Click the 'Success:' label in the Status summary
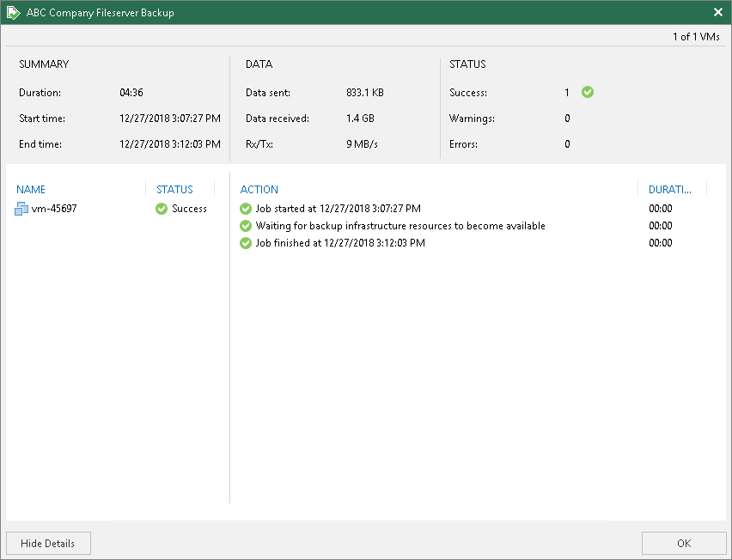Screen dimensions: 732x560 (468, 93)
